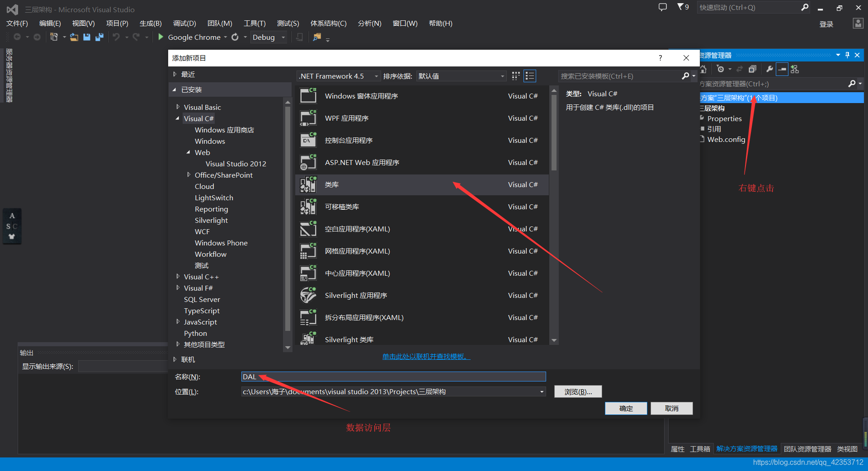Select Web.config in Solution Explorer
The image size is (868, 471).
[726, 139]
